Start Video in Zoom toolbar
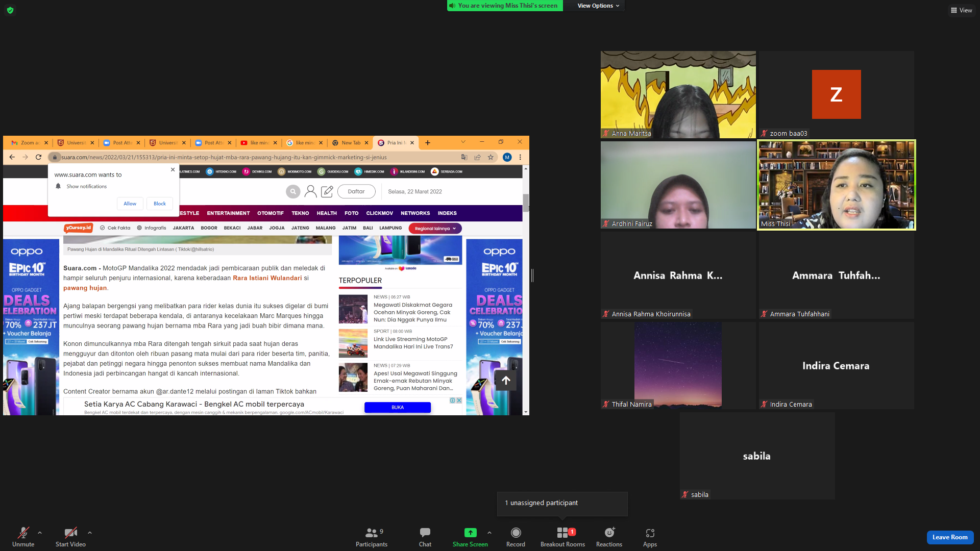 [x=70, y=537]
